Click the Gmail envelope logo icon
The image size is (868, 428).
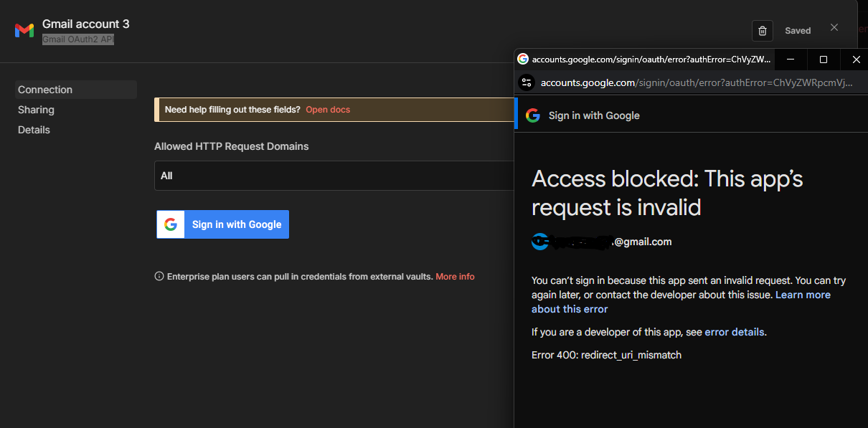click(24, 30)
